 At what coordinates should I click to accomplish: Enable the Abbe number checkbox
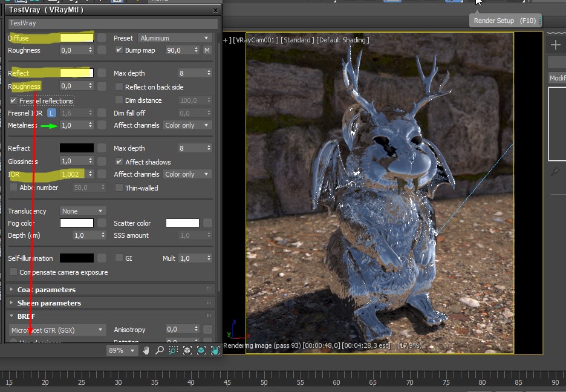[13, 187]
